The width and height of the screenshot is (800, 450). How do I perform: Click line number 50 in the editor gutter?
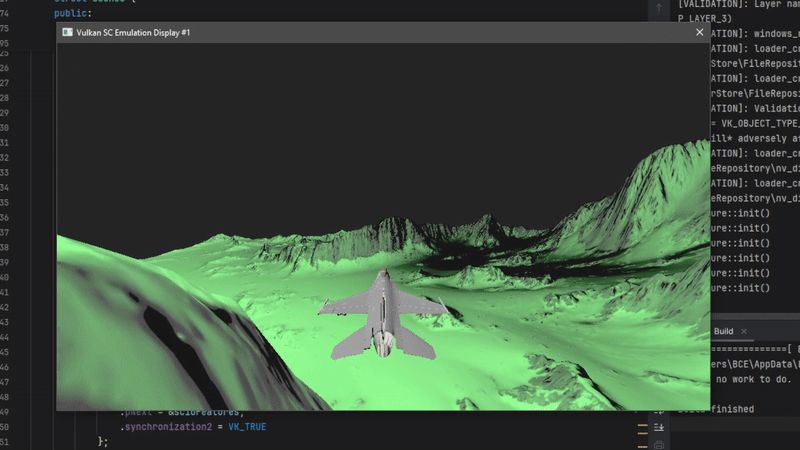[x=5, y=427]
